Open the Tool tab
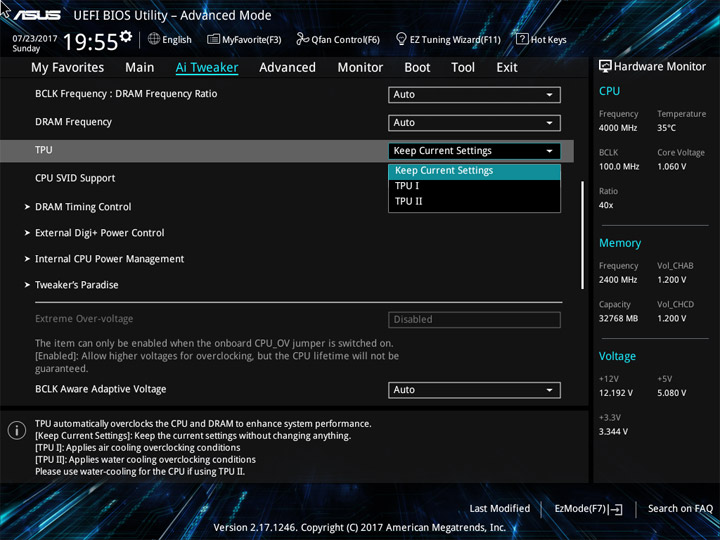The image size is (720, 540). [x=463, y=68]
